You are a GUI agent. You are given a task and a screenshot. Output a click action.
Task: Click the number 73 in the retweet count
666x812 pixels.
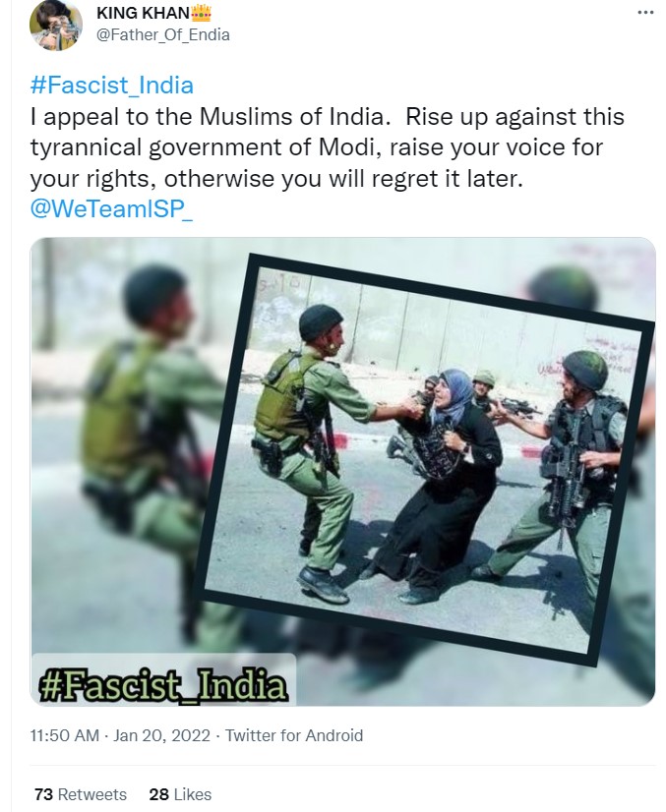[x=43, y=794]
